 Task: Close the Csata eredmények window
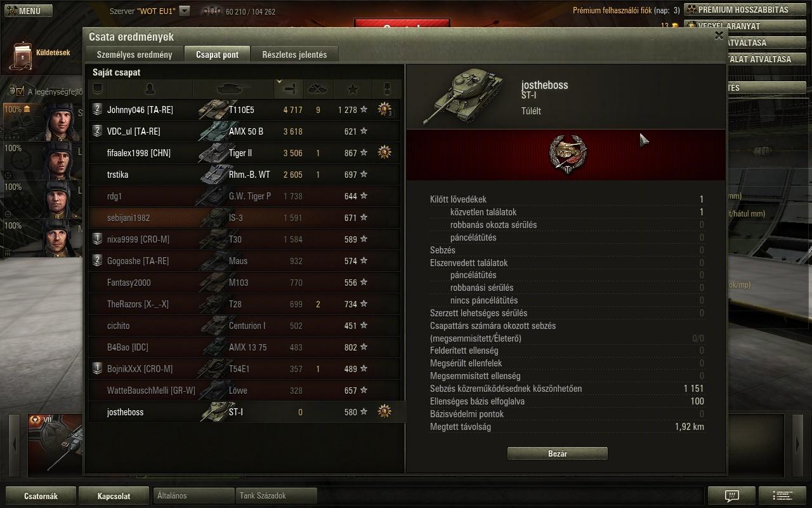click(x=719, y=36)
